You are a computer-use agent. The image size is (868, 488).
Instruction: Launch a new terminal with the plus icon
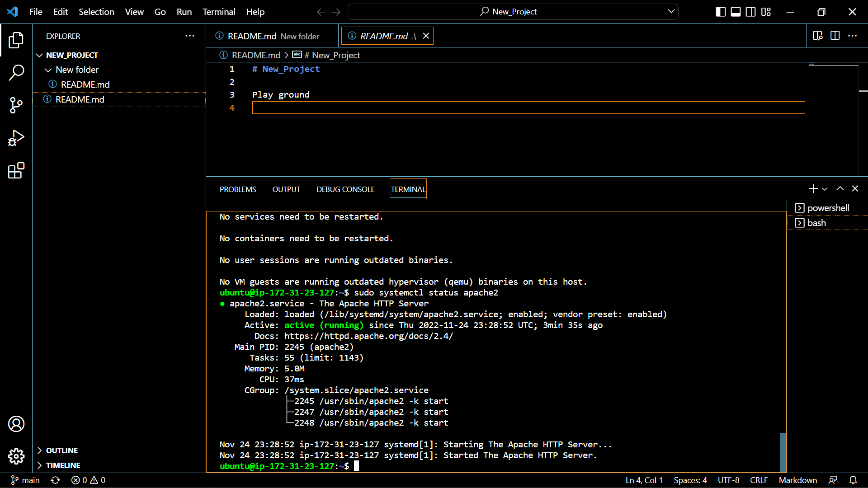tap(813, 188)
